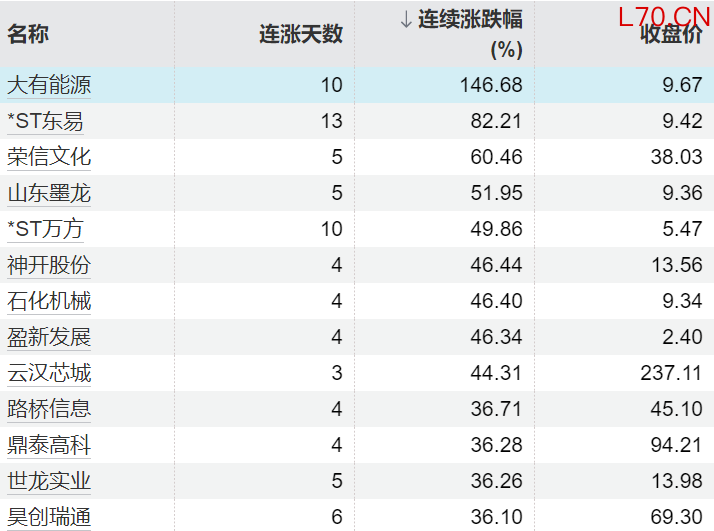
Task: Sort by 连涨天数 column header
Action: (301, 34)
